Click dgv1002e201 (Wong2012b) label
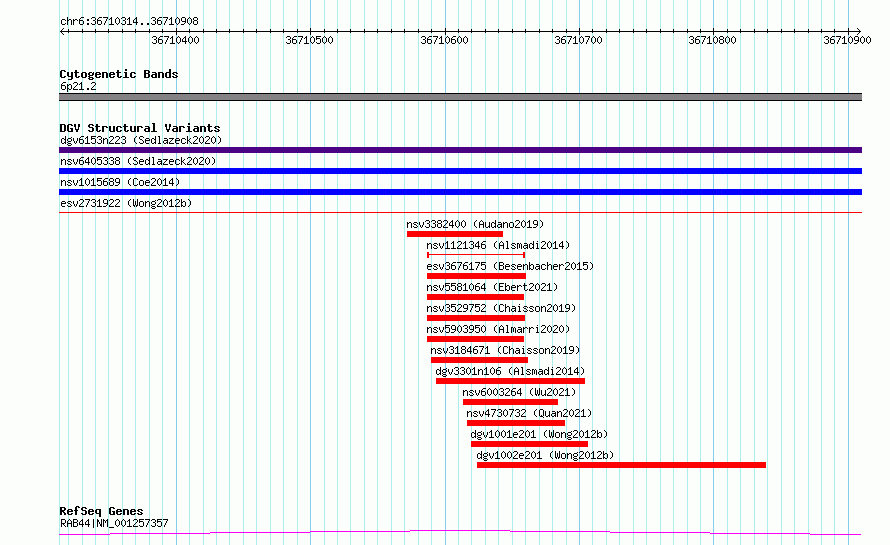This screenshot has width=890, height=545. coord(545,455)
